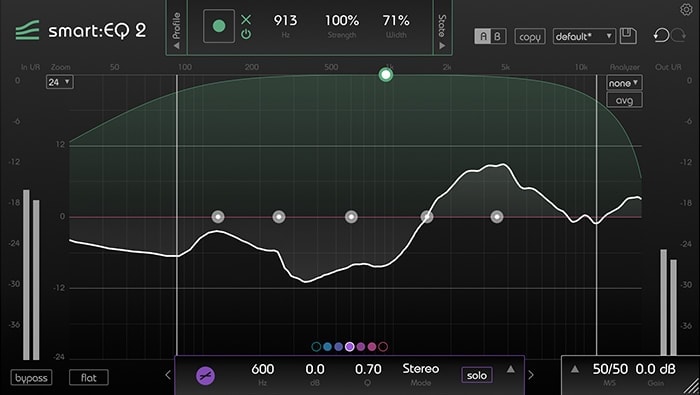Toggle the bypass button
Screen dimensions: 700x395
point(31,378)
